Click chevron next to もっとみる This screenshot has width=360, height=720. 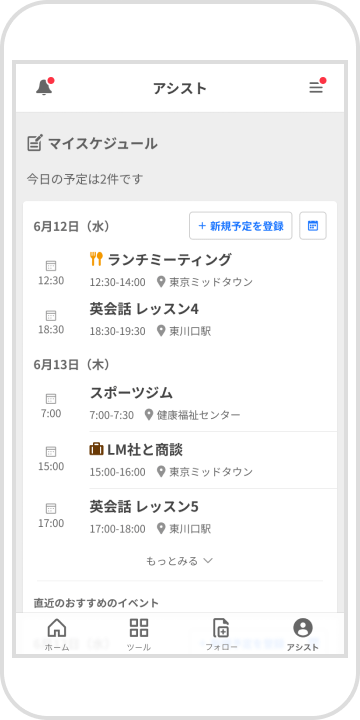pos(208,561)
